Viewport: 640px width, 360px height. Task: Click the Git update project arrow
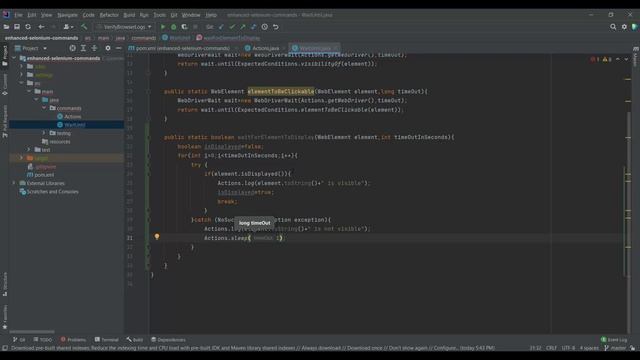221,27
